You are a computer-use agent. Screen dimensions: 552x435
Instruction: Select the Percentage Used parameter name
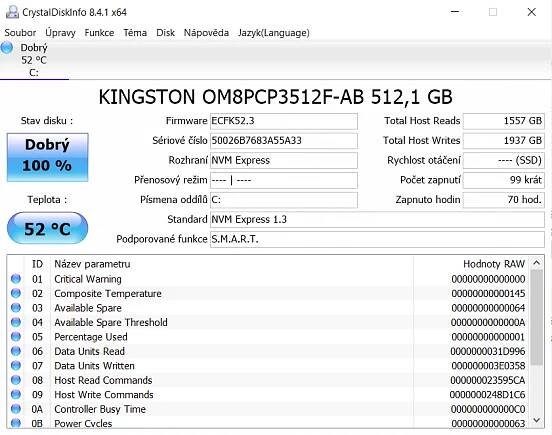[x=91, y=337]
